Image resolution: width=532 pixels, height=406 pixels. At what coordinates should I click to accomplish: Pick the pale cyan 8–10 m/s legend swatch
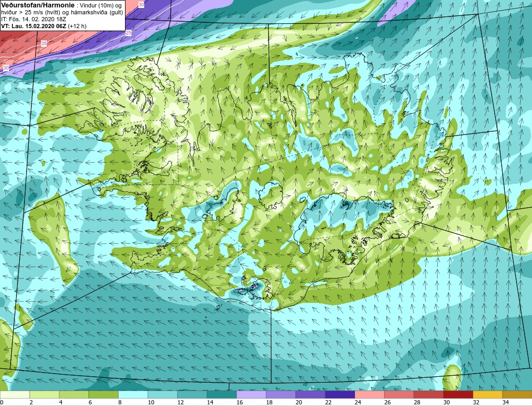(132, 394)
